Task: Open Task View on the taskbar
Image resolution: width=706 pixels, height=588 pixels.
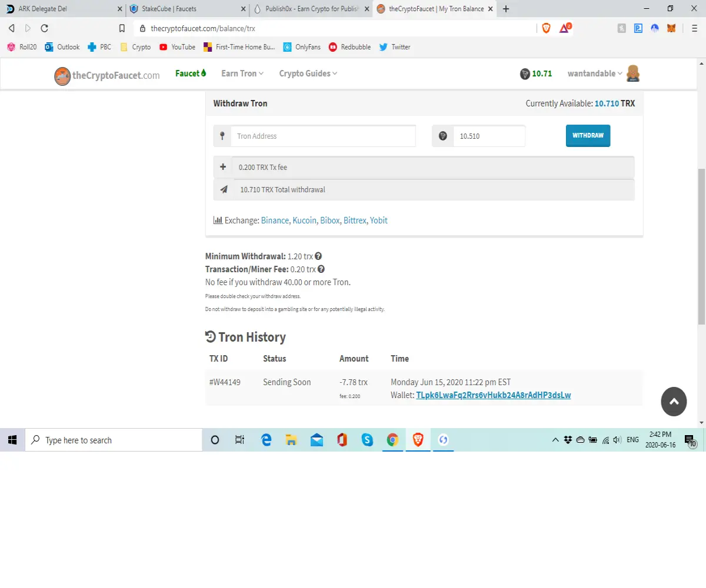Action: [239, 440]
